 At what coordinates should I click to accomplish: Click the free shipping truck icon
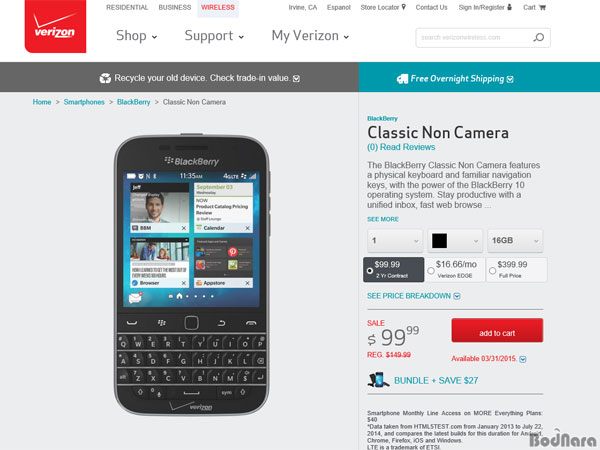pyautogui.click(x=402, y=79)
